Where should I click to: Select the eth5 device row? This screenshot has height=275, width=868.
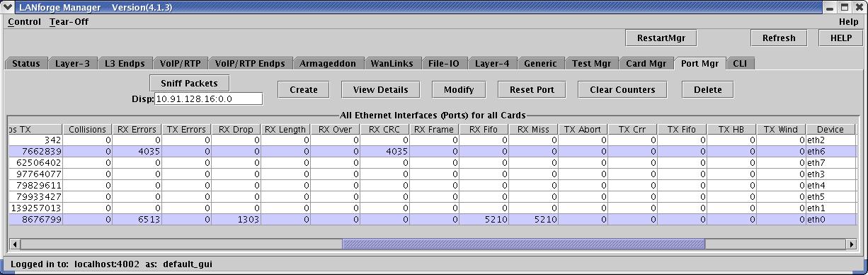(433, 197)
